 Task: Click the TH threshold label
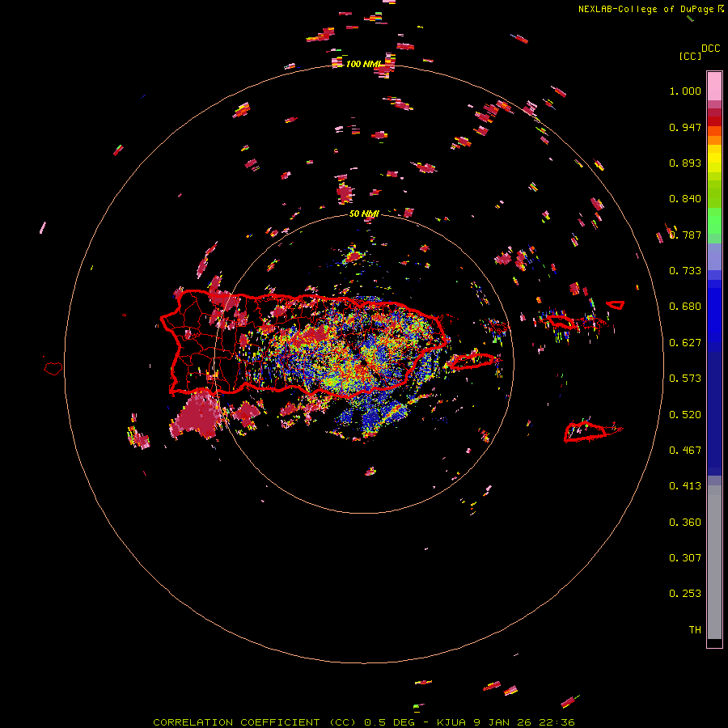point(695,630)
